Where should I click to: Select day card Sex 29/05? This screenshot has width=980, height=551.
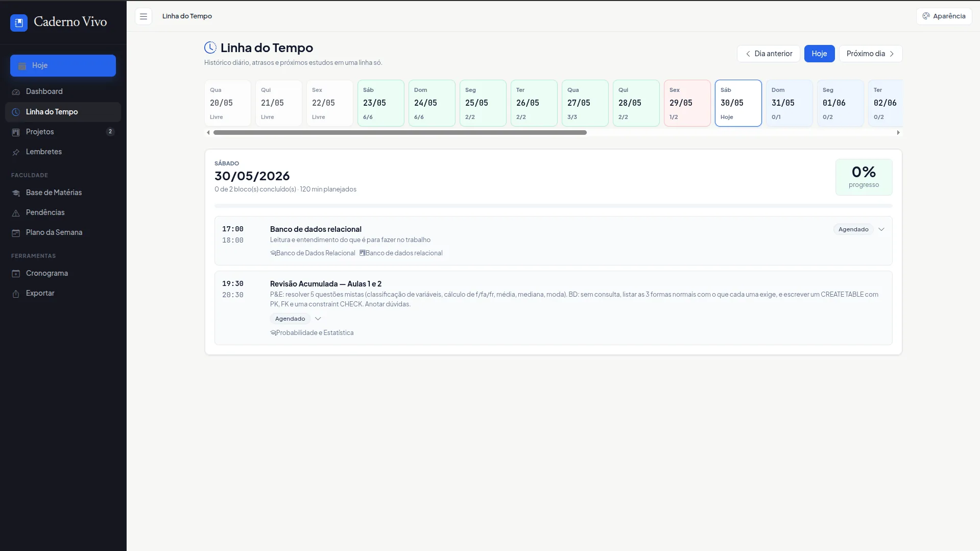(x=687, y=103)
